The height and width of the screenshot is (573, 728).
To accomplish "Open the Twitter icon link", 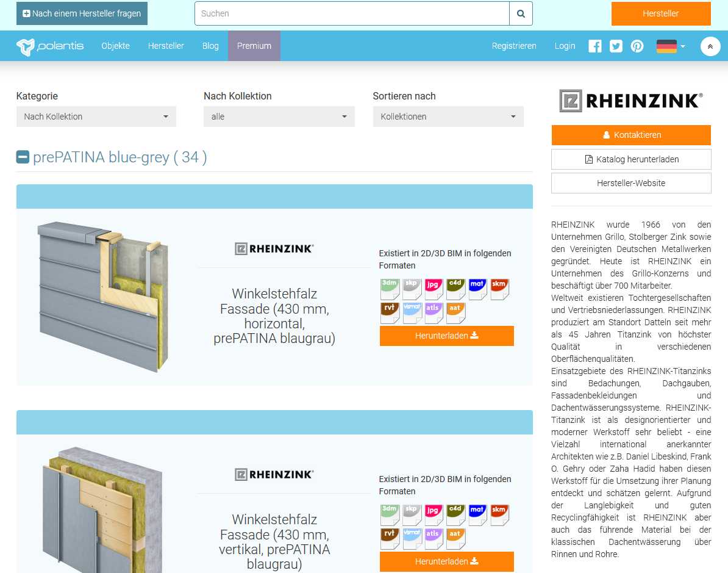I will coord(616,46).
